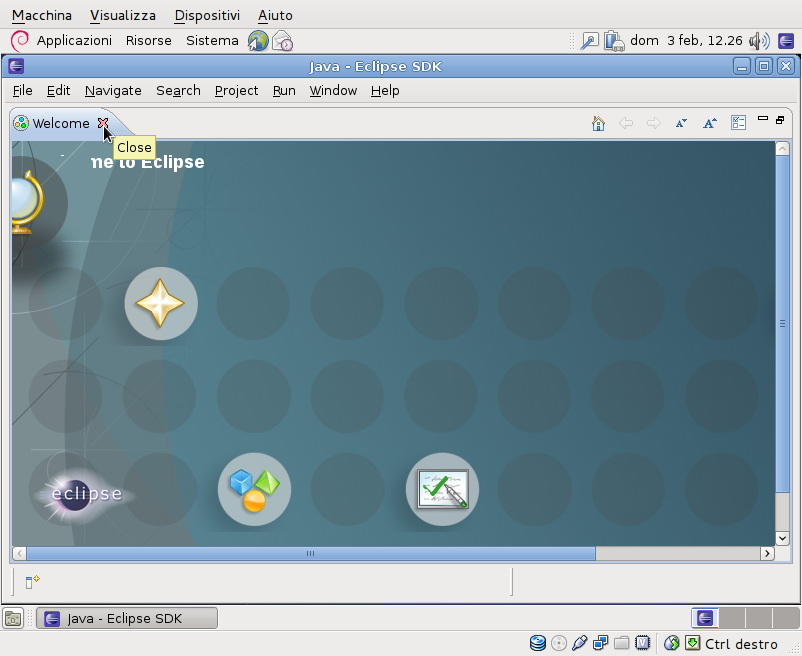Image resolution: width=802 pixels, height=656 pixels.
Task: Open the Aiuto menu
Action: click(x=275, y=15)
